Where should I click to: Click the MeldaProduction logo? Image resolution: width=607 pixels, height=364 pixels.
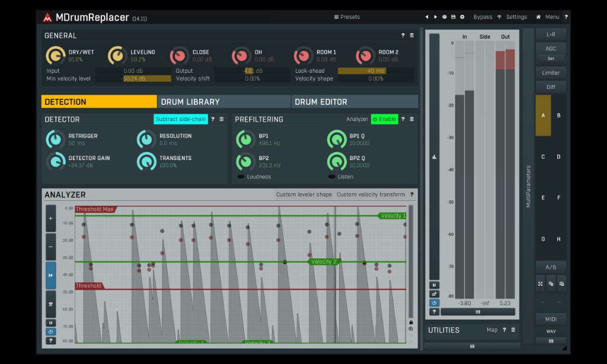coord(47,17)
